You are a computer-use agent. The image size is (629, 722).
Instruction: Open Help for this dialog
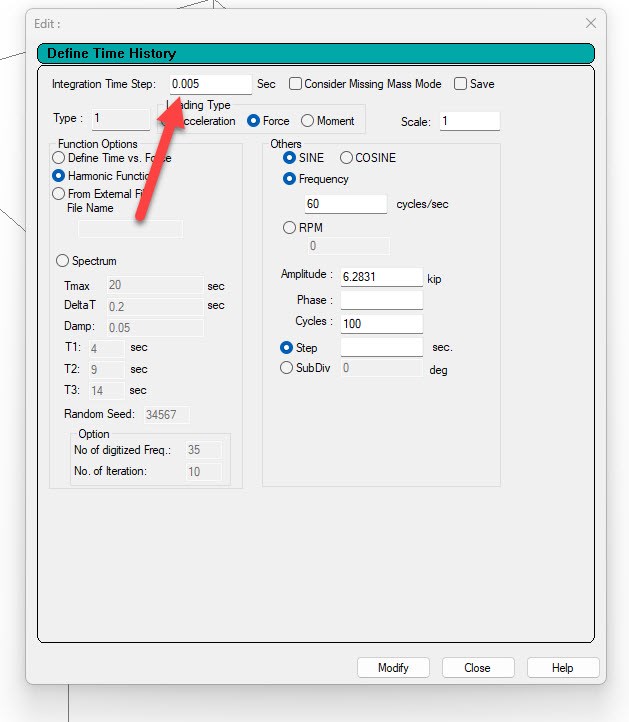coord(563,668)
